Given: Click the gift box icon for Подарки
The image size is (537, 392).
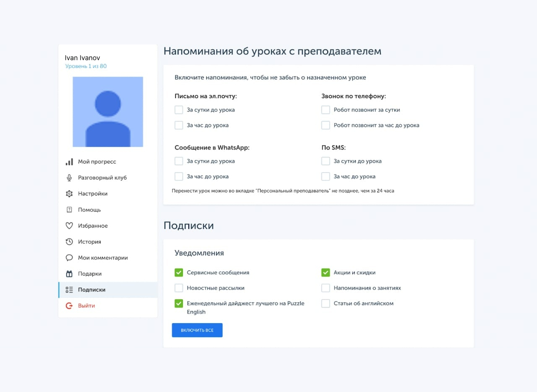Looking at the screenshot, I should pyautogui.click(x=69, y=274).
